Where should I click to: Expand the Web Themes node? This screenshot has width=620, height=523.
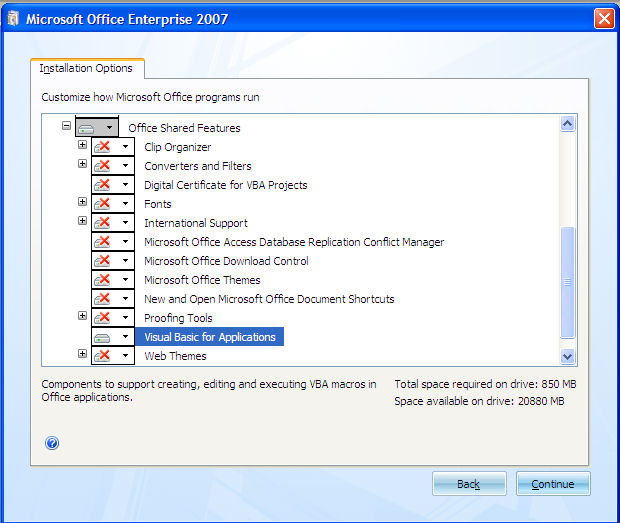(82, 353)
